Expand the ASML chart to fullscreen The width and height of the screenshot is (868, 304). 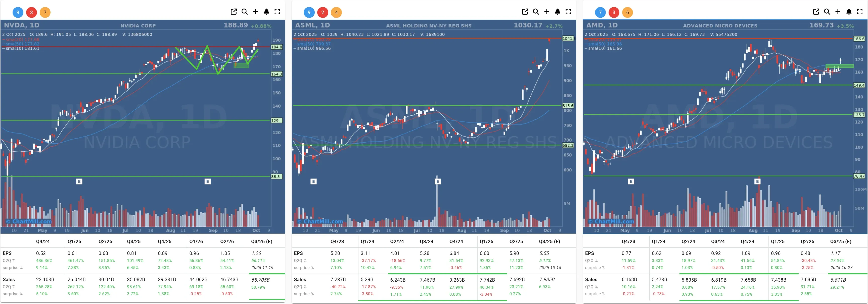click(x=568, y=12)
